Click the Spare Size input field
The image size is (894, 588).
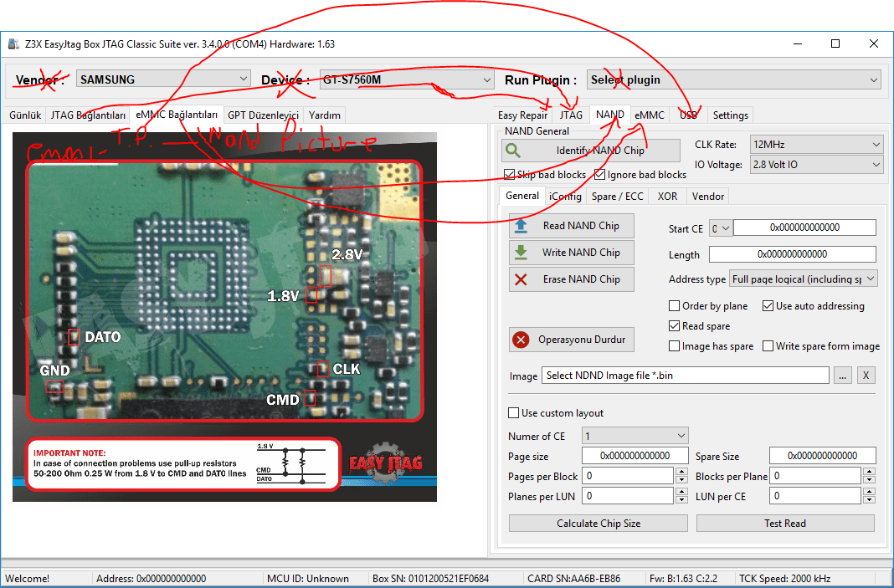click(822, 456)
